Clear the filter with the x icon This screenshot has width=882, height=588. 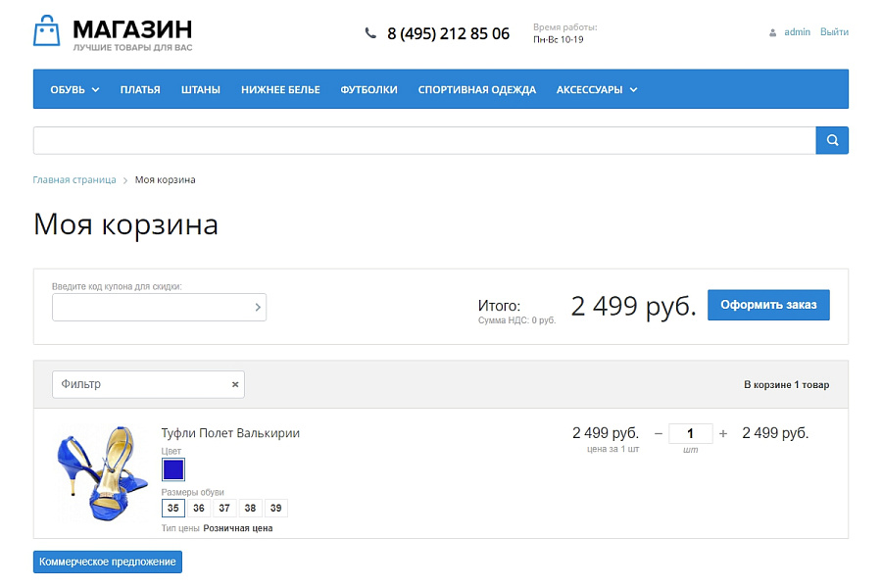(x=235, y=384)
